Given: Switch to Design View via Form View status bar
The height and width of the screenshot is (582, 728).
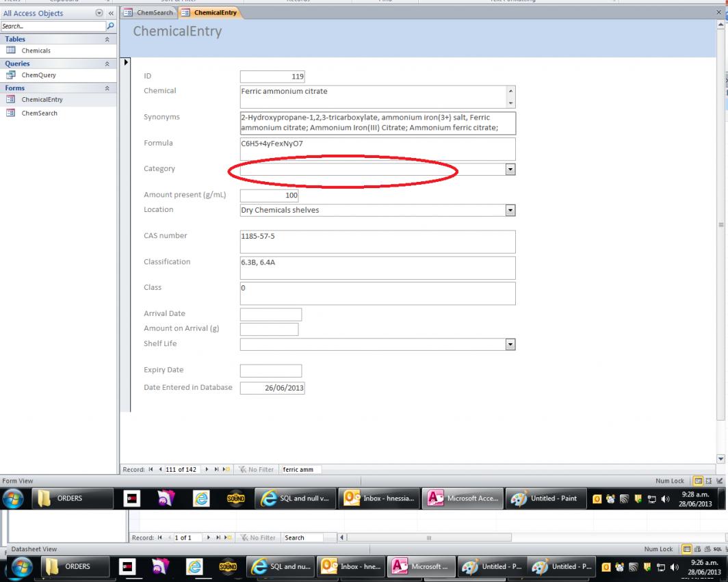Looking at the screenshot, I should 719,481.
